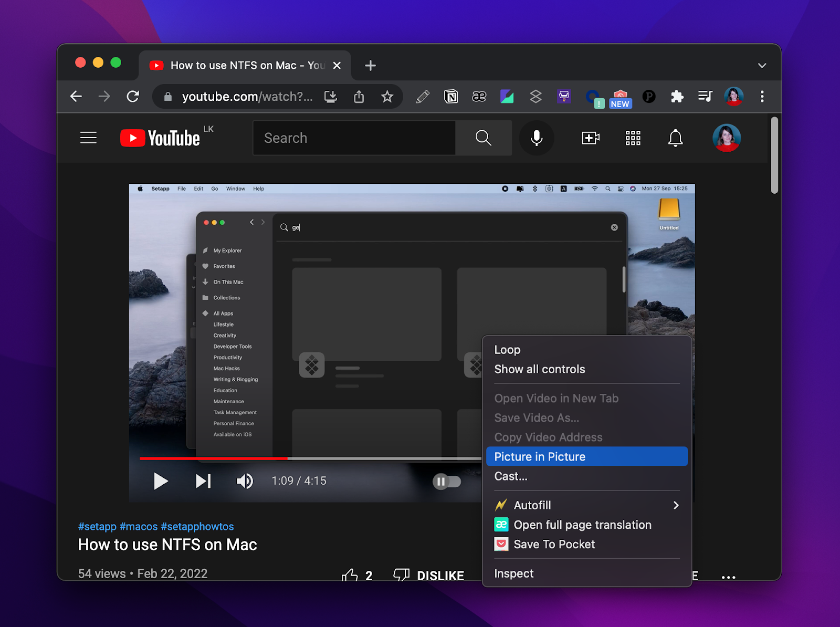Skip to the next video
Screen dimensions: 840x627
pyautogui.click(x=203, y=481)
